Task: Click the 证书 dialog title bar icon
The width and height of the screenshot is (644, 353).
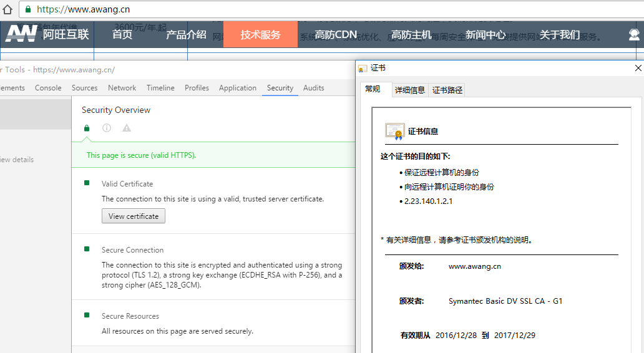Action: (x=363, y=69)
